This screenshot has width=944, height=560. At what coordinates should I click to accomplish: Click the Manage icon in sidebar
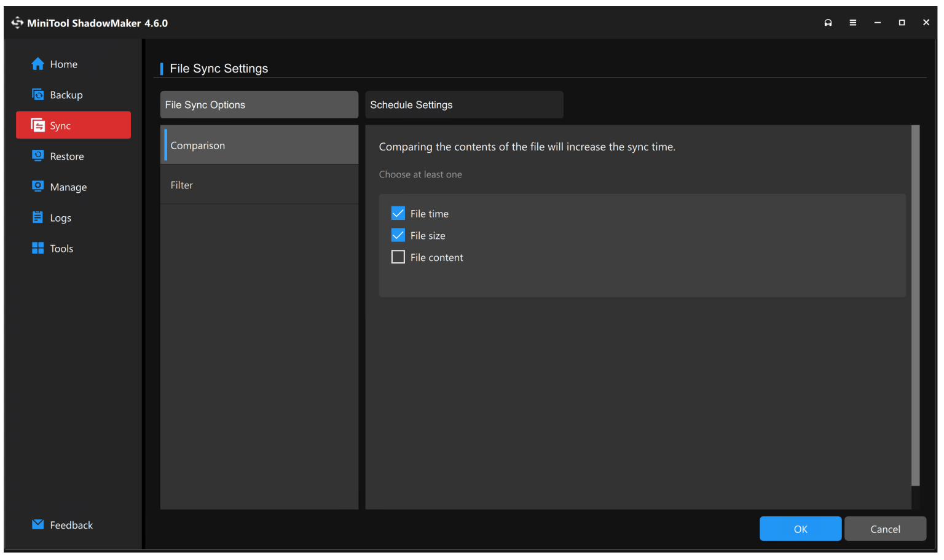click(x=37, y=187)
